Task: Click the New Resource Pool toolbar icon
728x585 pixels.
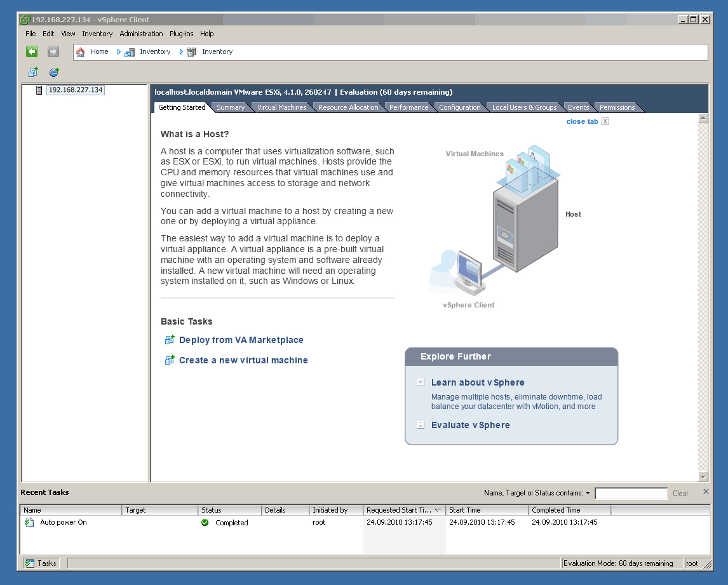Action: (55, 72)
